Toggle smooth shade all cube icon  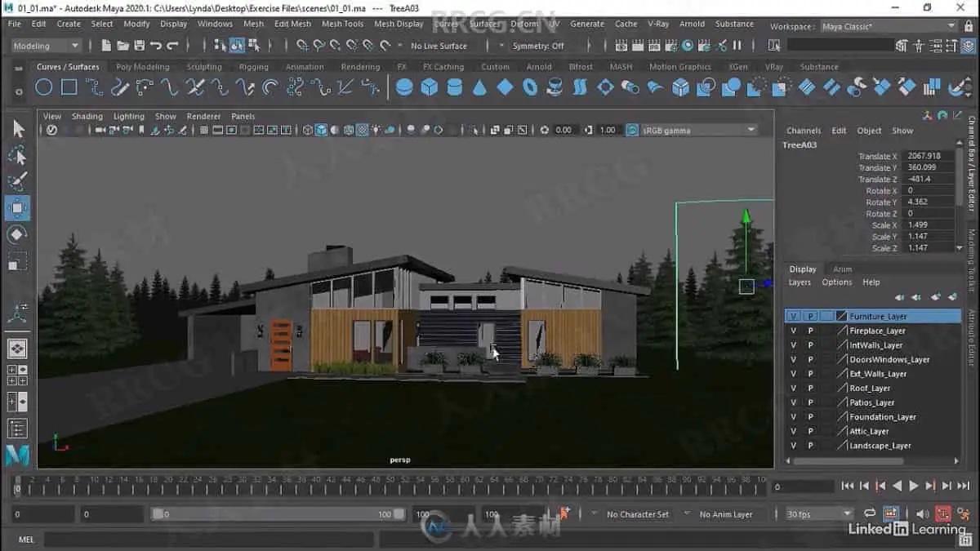(x=322, y=130)
